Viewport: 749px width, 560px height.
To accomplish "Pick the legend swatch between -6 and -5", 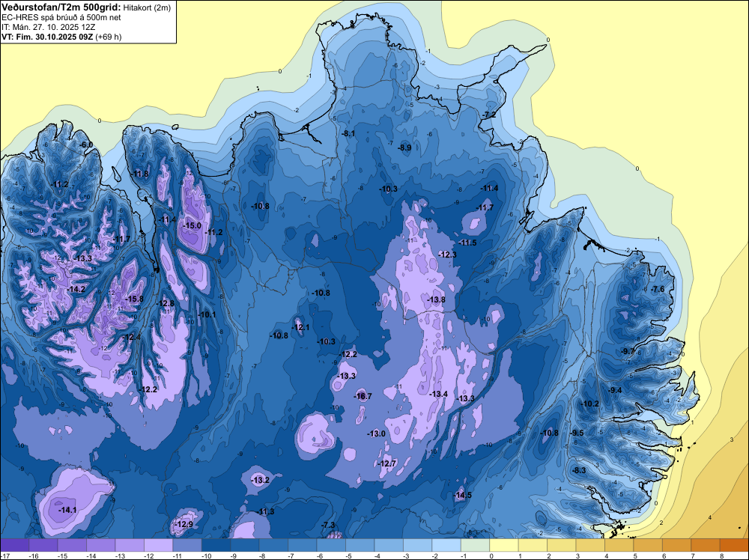I will click(332, 545).
